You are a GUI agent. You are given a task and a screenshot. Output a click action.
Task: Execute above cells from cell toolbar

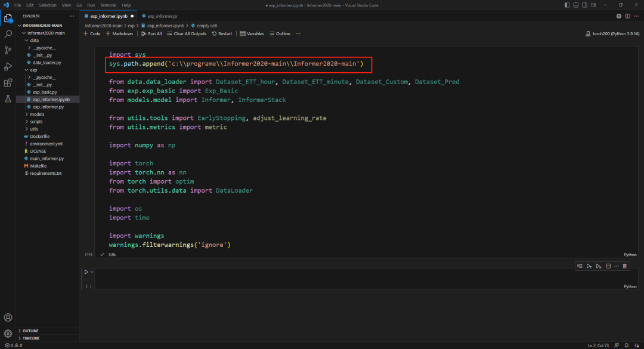pyautogui.click(x=589, y=266)
